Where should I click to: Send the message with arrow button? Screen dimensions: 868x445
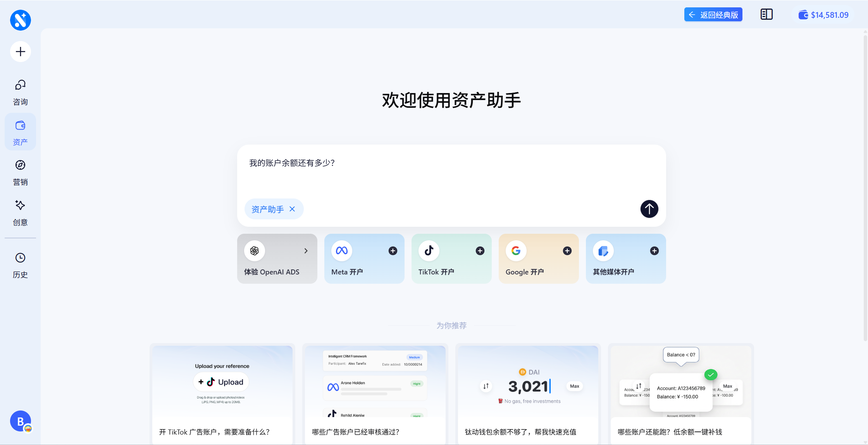click(649, 209)
